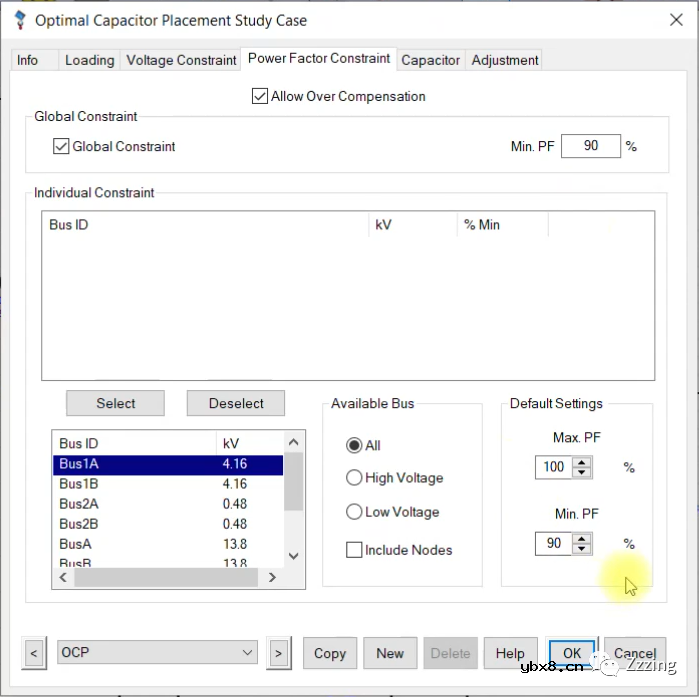Select Bus2A in the bus list
The image size is (699, 697).
pos(79,504)
